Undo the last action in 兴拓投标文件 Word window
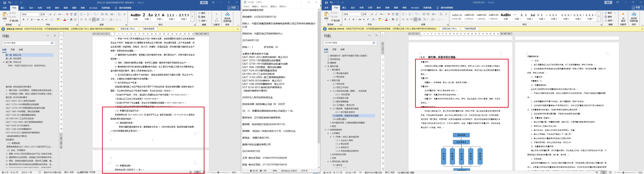Screen dimensions: 644x174 pyautogui.click(x=331, y=3)
